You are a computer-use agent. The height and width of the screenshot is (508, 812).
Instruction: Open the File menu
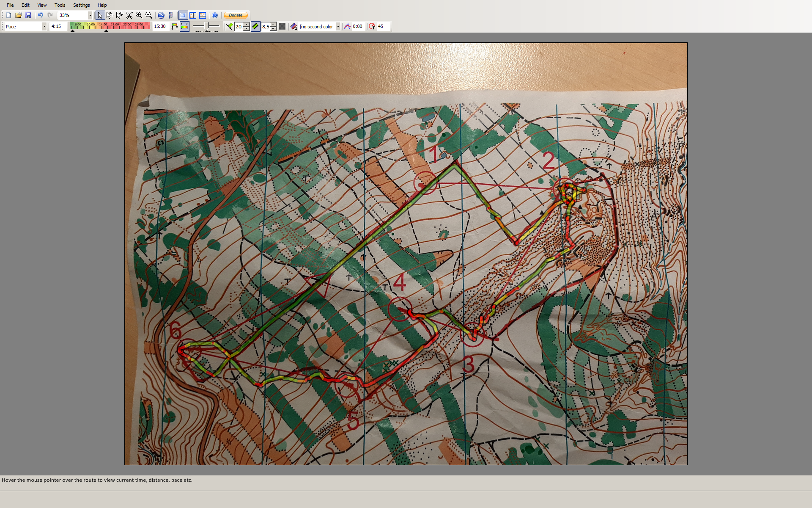[10, 5]
